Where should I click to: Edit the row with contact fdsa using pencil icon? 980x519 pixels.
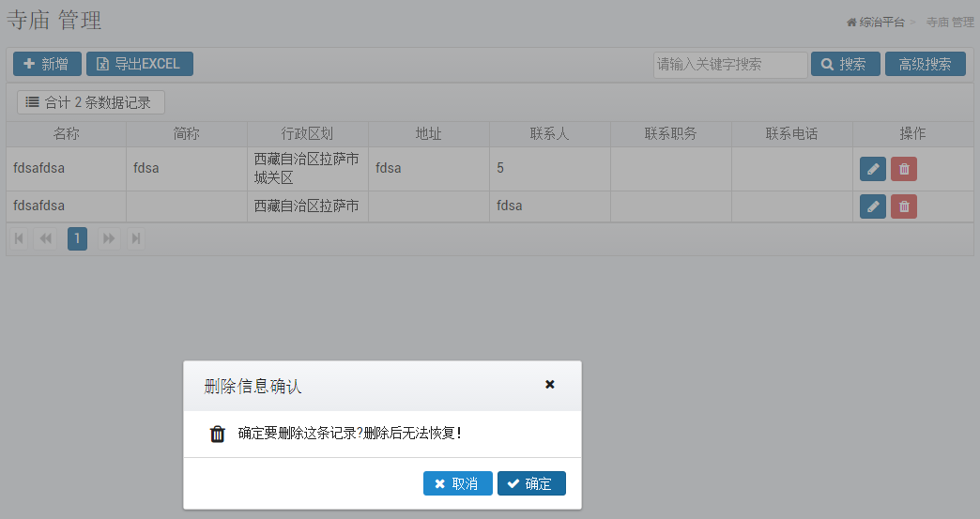click(x=872, y=206)
